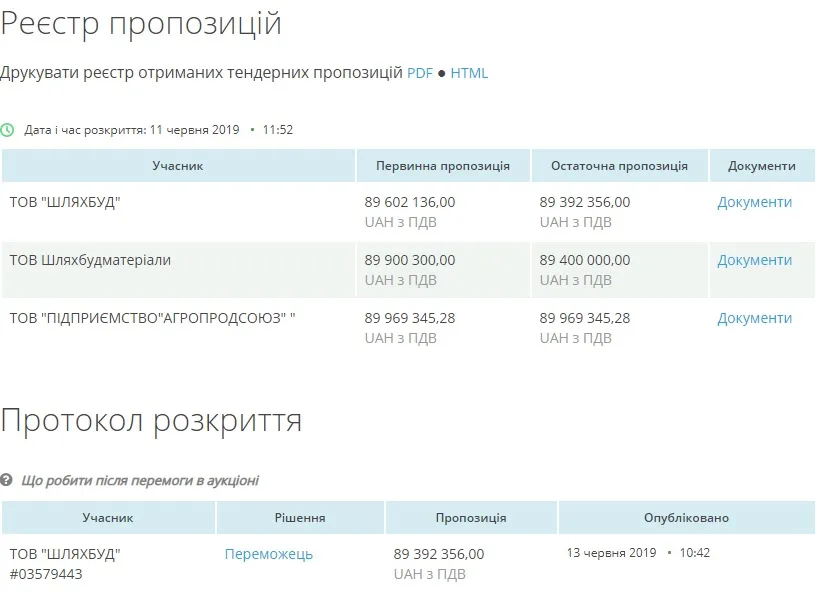
Task: Open Документи link for ТОВ "ПІДПРИЄМСТВО"АГРОПРОДСОЮЗ"
Action: pos(755,318)
